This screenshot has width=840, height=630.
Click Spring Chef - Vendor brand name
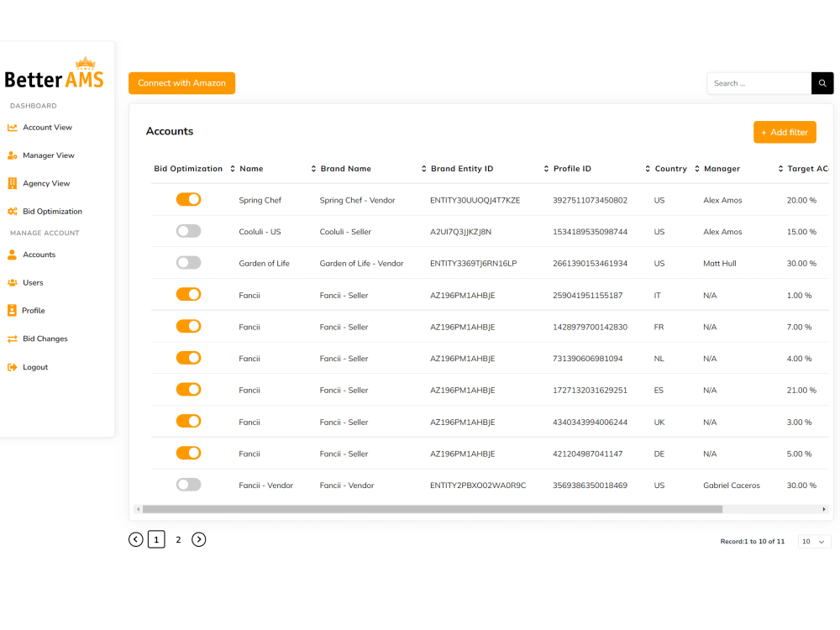click(x=357, y=201)
